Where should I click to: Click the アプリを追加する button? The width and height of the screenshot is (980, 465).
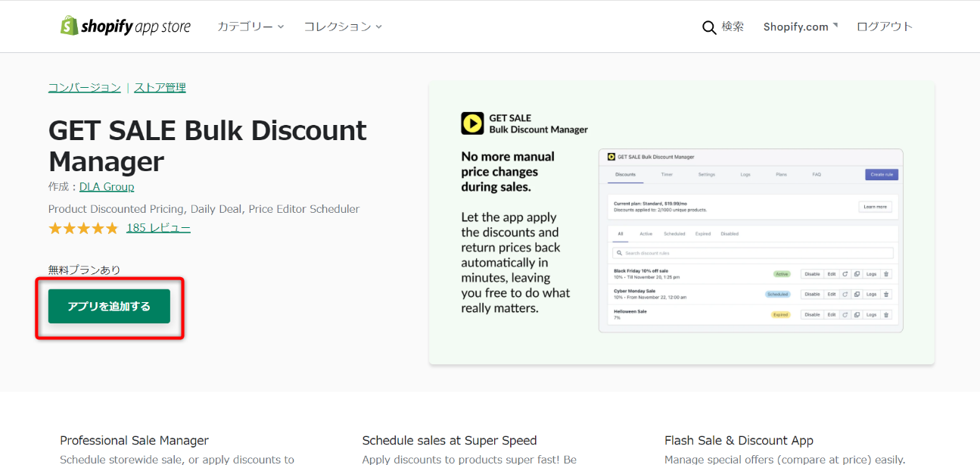pos(109,306)
